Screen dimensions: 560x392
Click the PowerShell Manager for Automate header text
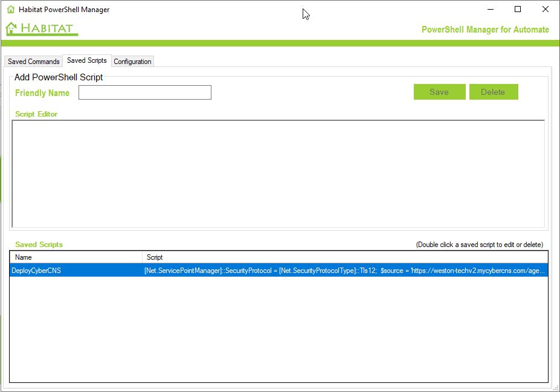coord(486,29)
